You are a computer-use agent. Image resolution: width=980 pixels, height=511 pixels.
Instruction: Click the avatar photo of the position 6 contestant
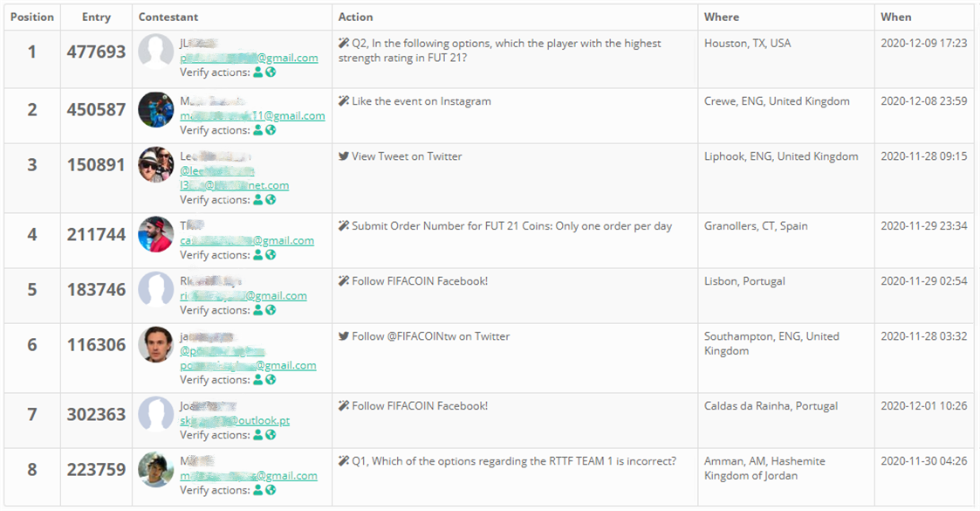(155, 344)
